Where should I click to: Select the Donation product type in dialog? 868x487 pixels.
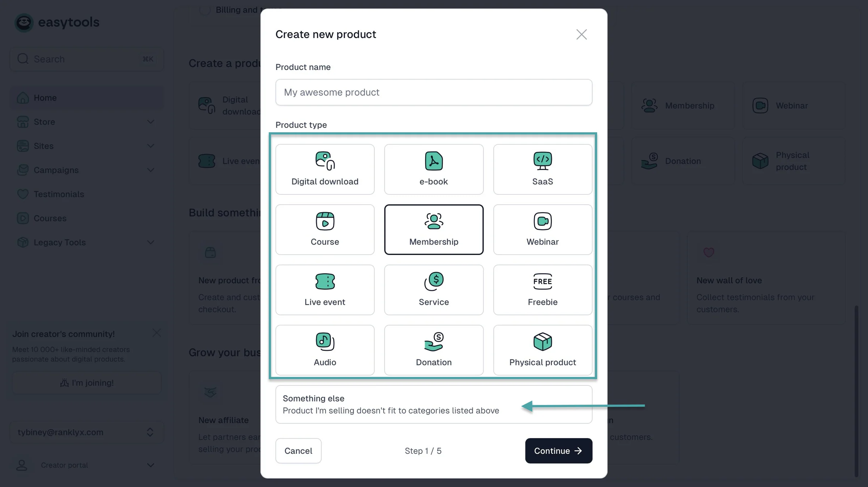coord(434,350)
